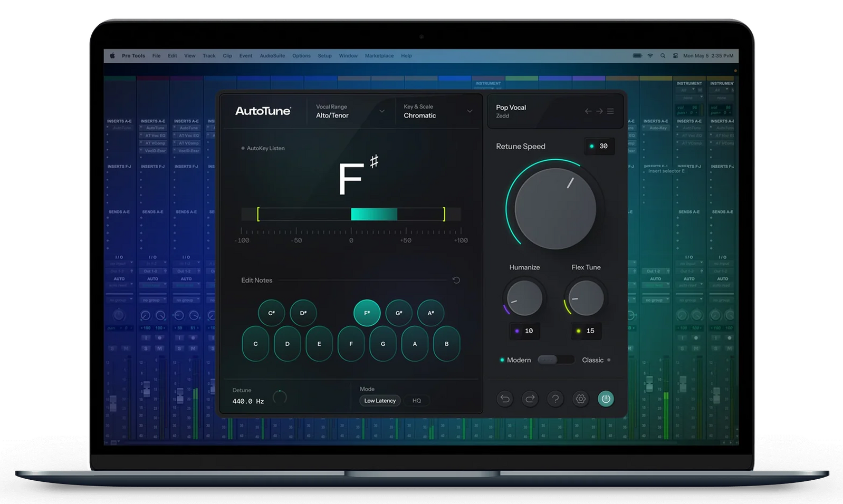Viewport: 843px width, 504px height.
Task: Open AutoTune settings gear icon
Action: click(x=581, y=399)
